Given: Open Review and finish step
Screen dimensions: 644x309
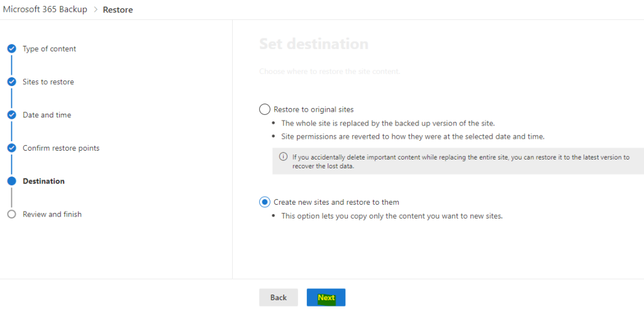Looking at the screenshot, I should point(52,214).
